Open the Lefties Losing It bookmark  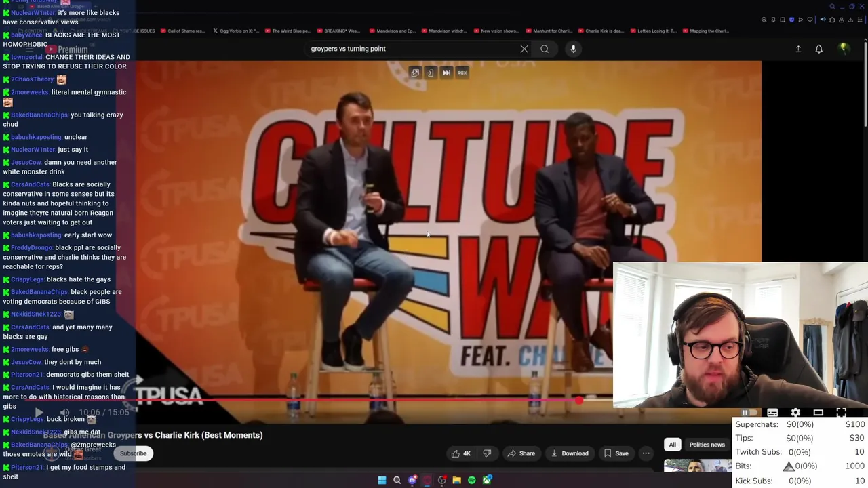[653, 30]
